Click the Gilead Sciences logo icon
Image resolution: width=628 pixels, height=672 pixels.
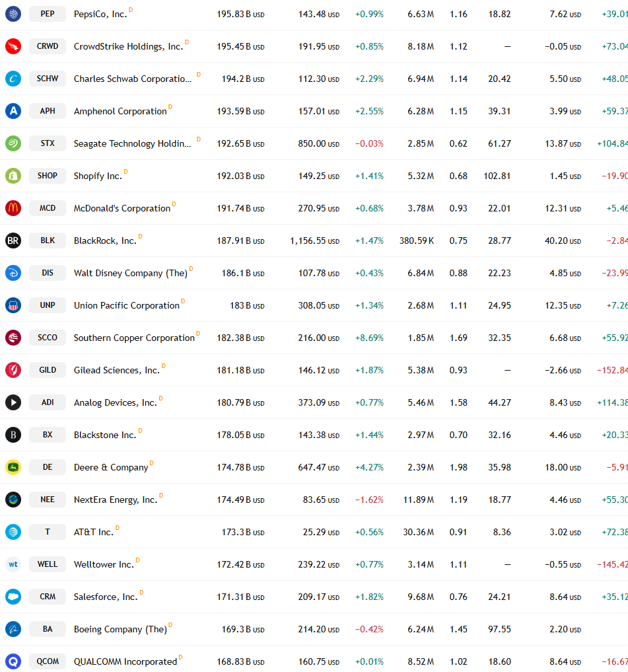(x=13, y=370)
